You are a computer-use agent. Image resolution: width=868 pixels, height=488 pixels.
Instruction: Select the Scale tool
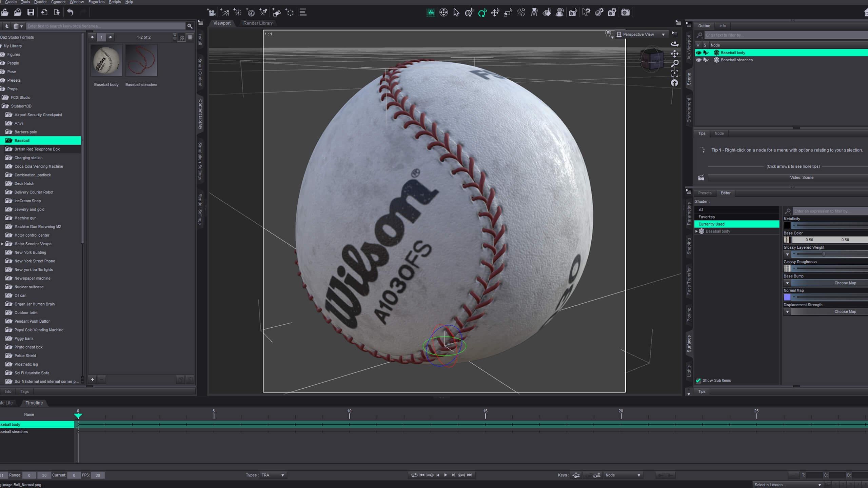(508, 13)
